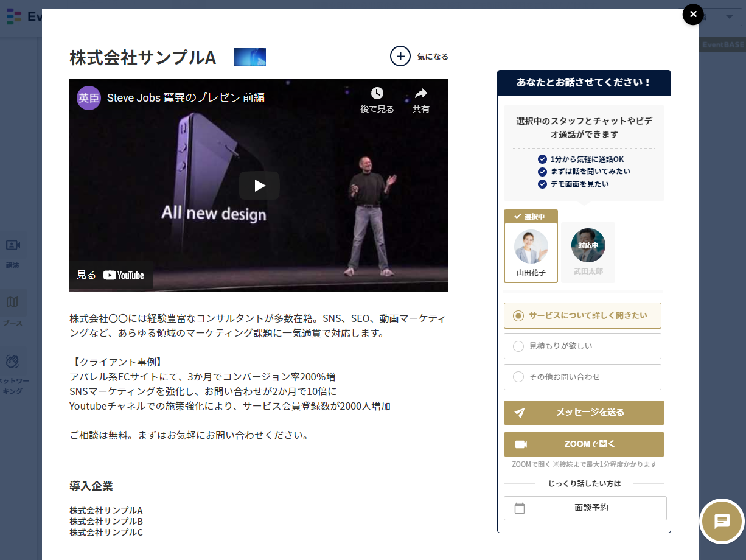Click 株式会社サンプルC in 導入企業 list
The image size is (746, 560).
pos(106,532)
